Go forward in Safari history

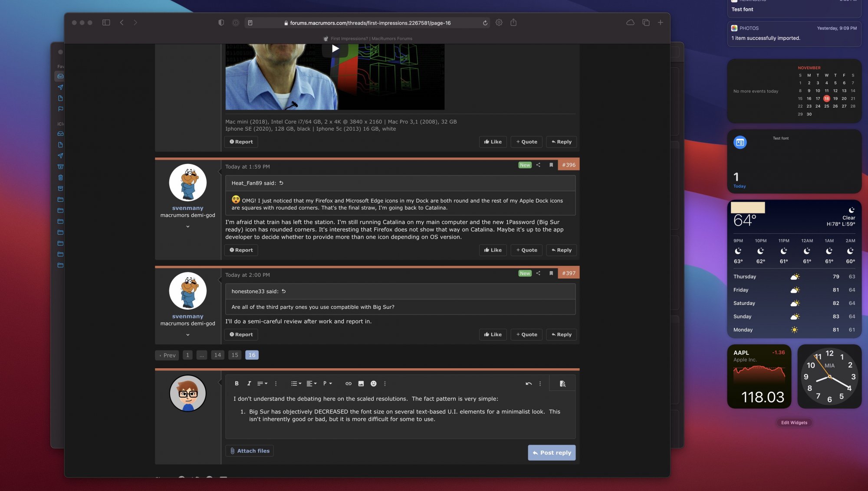[x=135, y=23]
